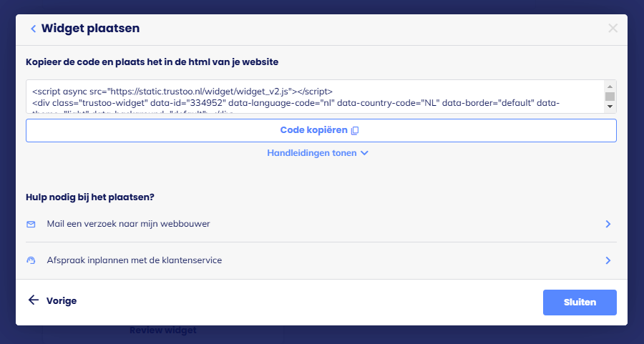
Task: Open Mail een verzoek naar mijn webbouwer
Action: [x=321, y=224]
